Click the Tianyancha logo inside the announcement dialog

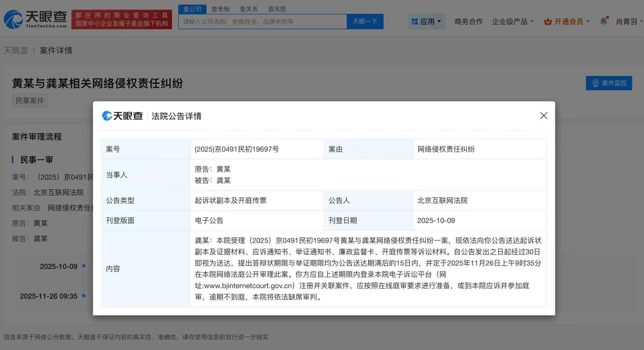(122, 116)
